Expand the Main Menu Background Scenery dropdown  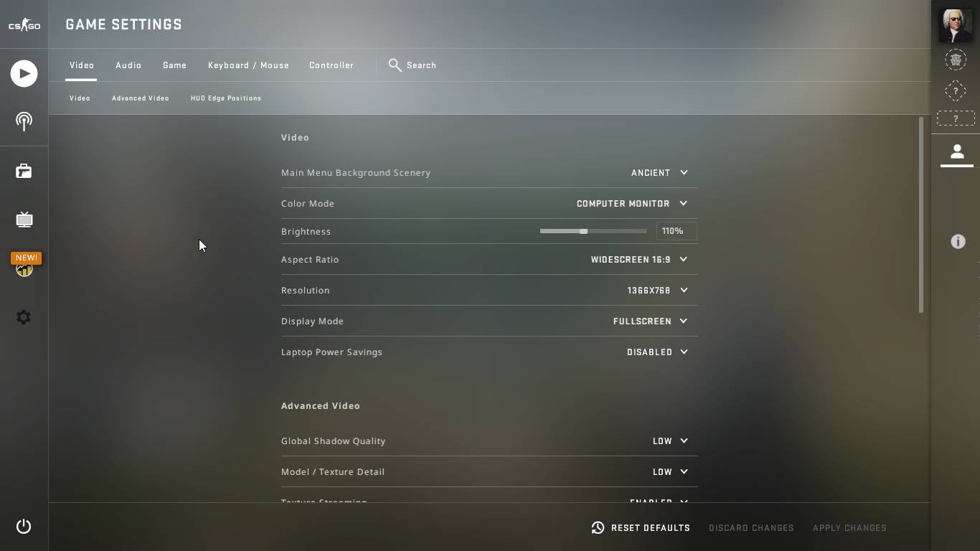(659, 173)
